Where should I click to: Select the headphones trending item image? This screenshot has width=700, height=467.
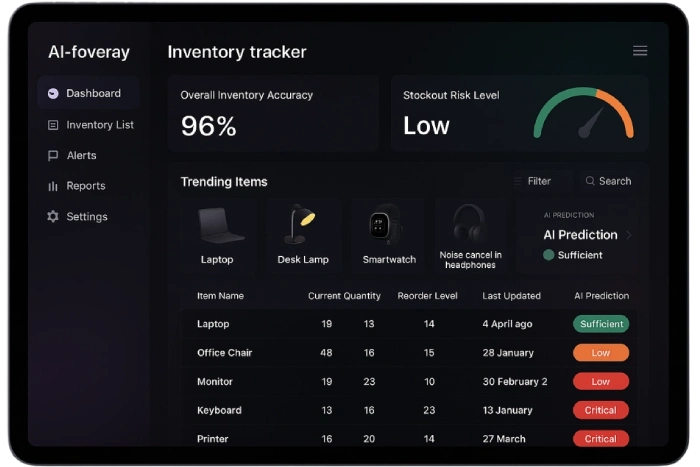470,222
